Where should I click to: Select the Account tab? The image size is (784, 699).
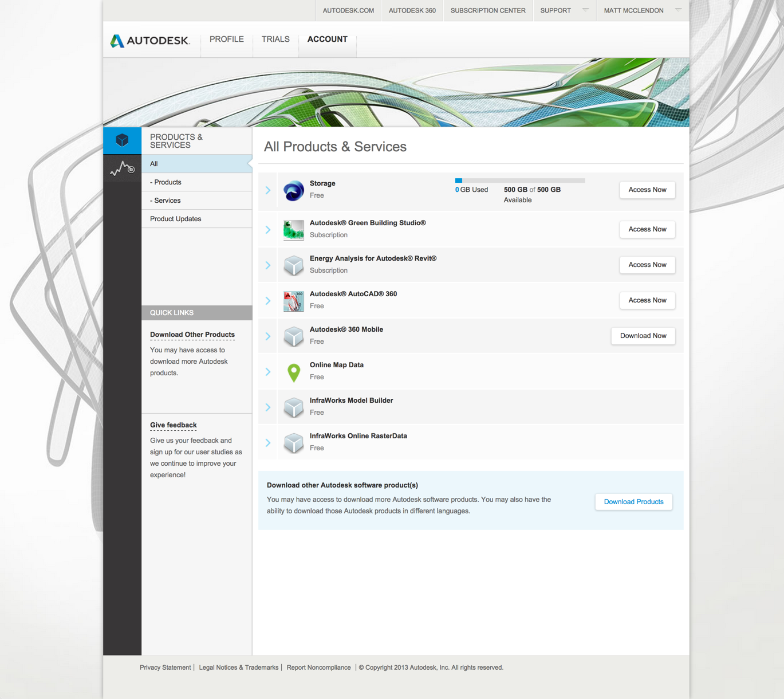pyautogui.click(x=328, y=39)
